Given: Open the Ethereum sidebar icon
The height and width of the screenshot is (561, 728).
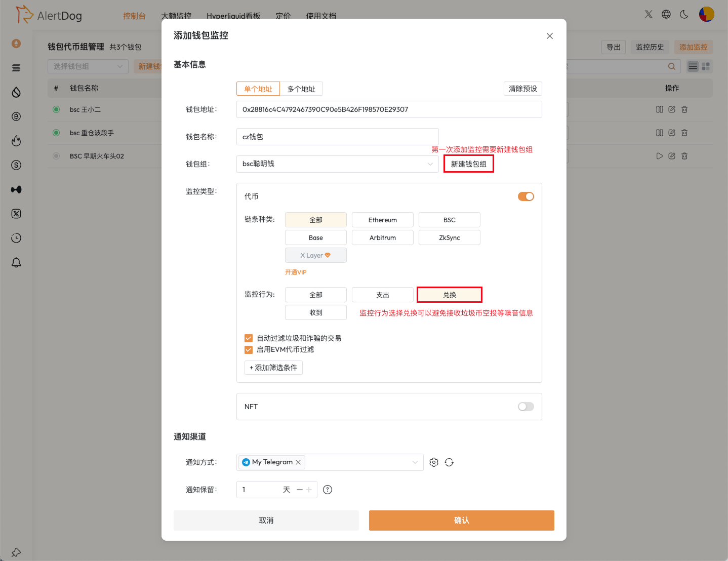Looking at the screenshot, I should [16, 44].
